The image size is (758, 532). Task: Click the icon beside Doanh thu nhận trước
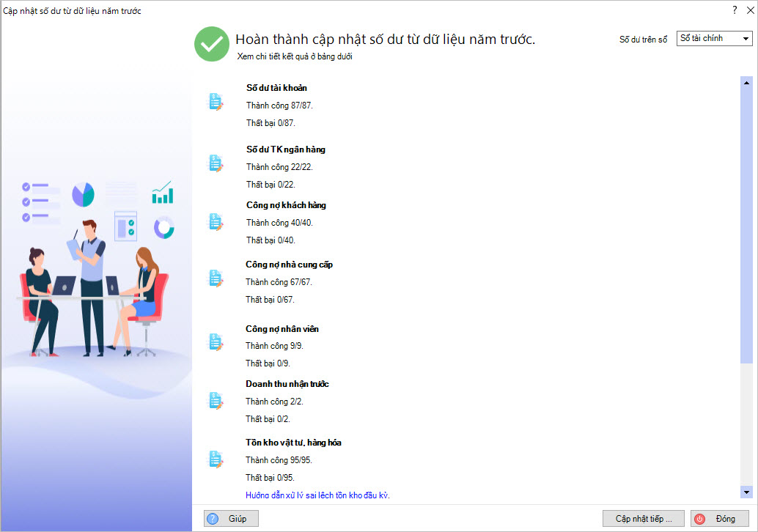tap(216, 399)
